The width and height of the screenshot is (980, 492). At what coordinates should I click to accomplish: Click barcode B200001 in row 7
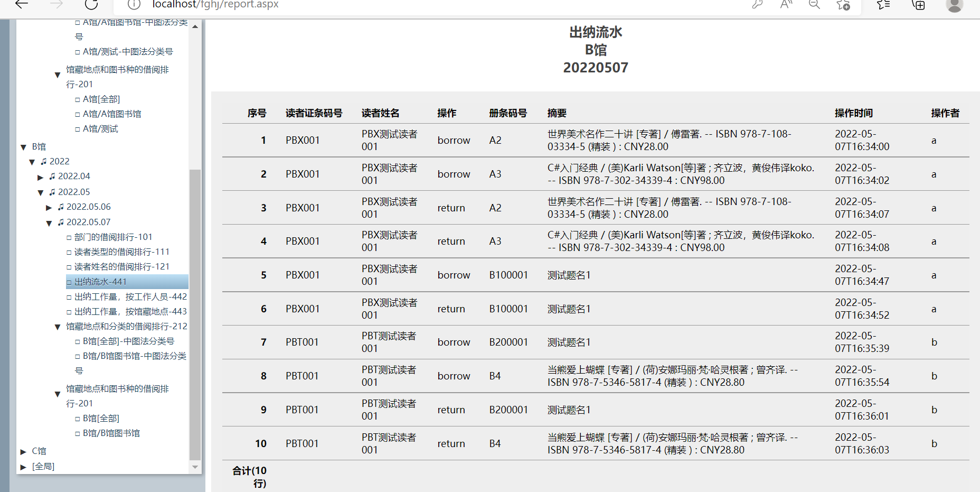508,342
